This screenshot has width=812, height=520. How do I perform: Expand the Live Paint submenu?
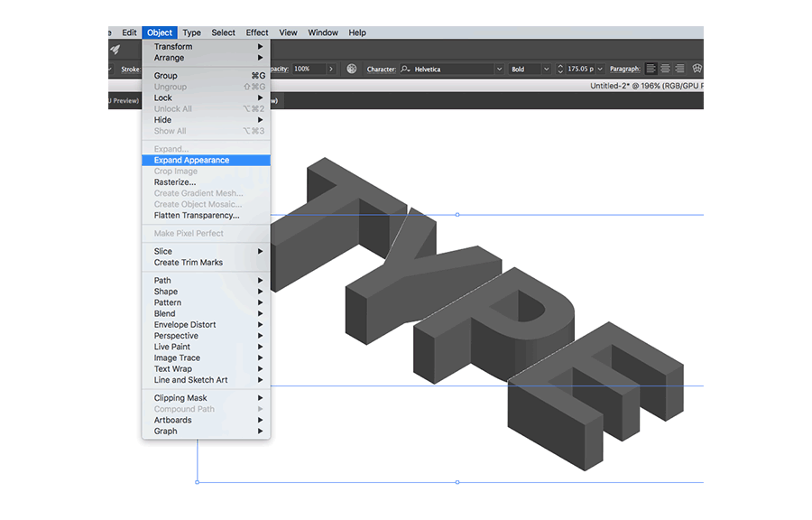point(206,347)
